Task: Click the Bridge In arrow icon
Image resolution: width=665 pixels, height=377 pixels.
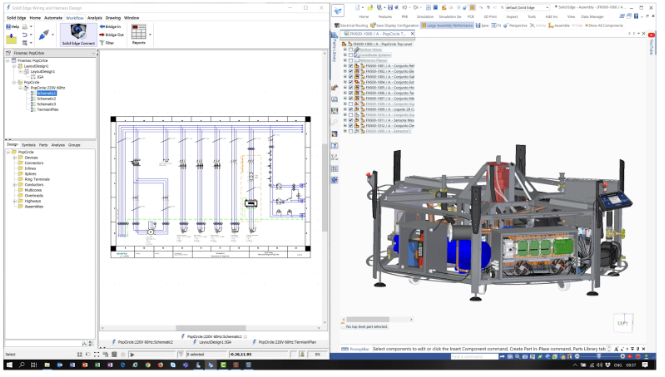Action: [102, 27]
